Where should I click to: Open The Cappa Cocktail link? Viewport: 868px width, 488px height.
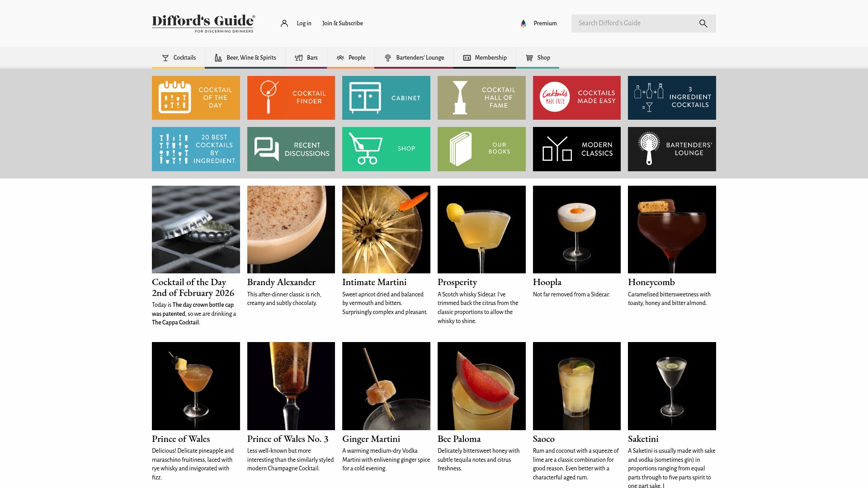click(x=175, y=323)
